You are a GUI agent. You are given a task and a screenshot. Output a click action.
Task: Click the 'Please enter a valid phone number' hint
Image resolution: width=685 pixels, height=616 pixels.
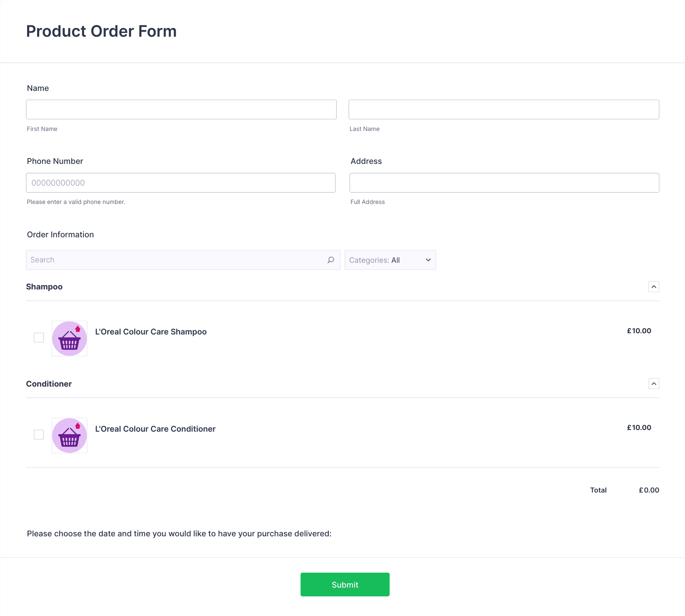tap(76, 202)
